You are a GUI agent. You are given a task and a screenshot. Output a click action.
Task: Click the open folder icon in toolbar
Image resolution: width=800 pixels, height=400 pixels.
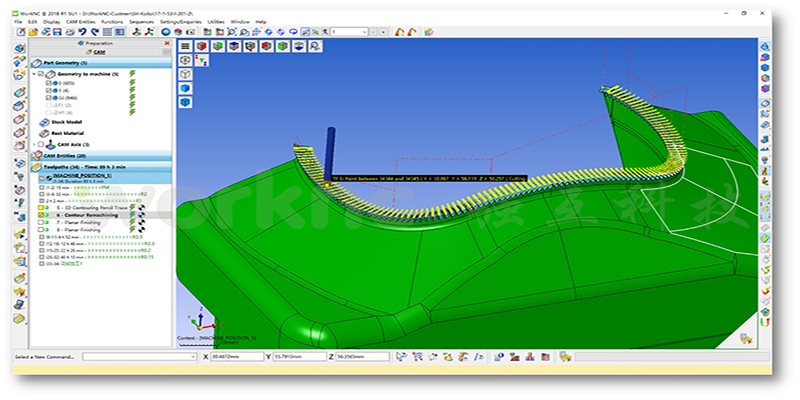[x=33, y=32]
